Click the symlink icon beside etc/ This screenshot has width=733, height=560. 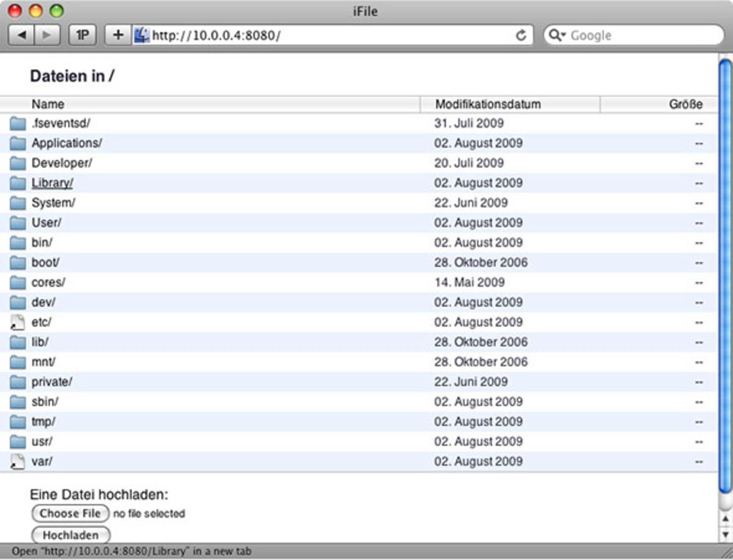pos(17,322)
